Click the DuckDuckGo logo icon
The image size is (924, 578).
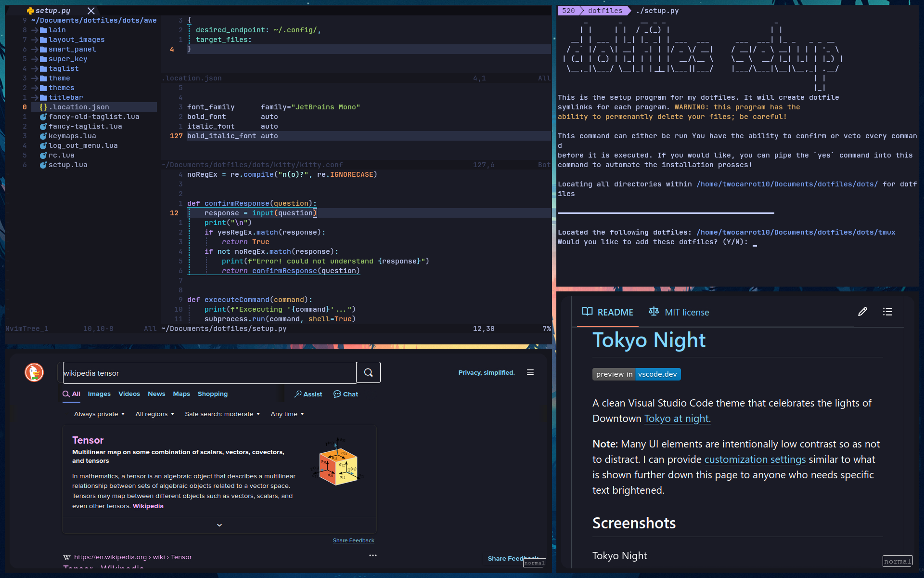coord(34,372)
